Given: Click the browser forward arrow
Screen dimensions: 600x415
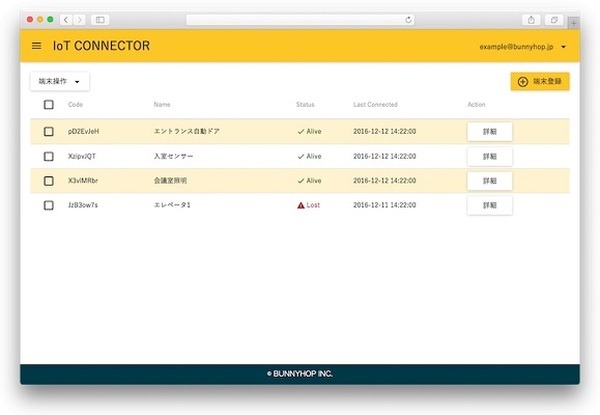Looking at the screenshot, I should pos(79,19).
